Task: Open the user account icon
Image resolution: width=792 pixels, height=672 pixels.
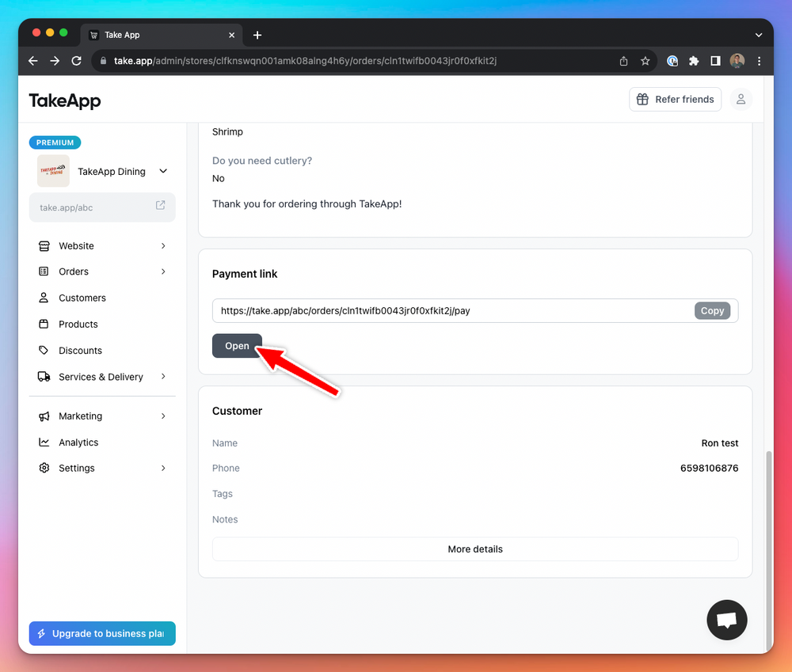Action: point(741,100)
